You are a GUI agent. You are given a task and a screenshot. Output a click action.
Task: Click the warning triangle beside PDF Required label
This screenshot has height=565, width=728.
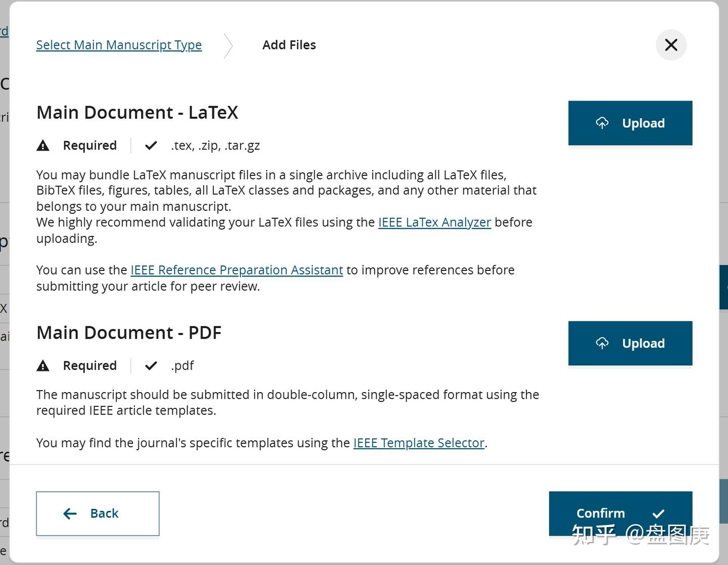pyautogui.click(x=43, y=365)
